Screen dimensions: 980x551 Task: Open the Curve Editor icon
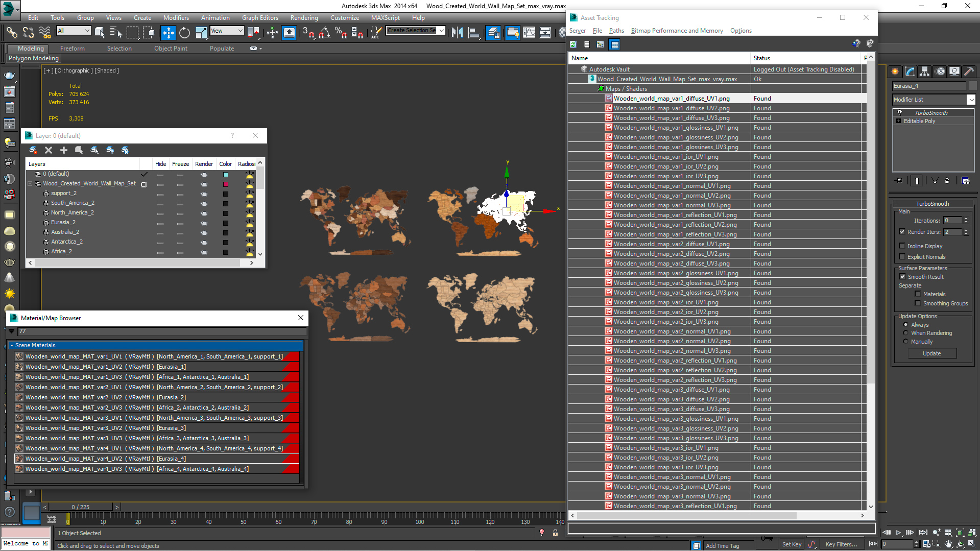529,33
